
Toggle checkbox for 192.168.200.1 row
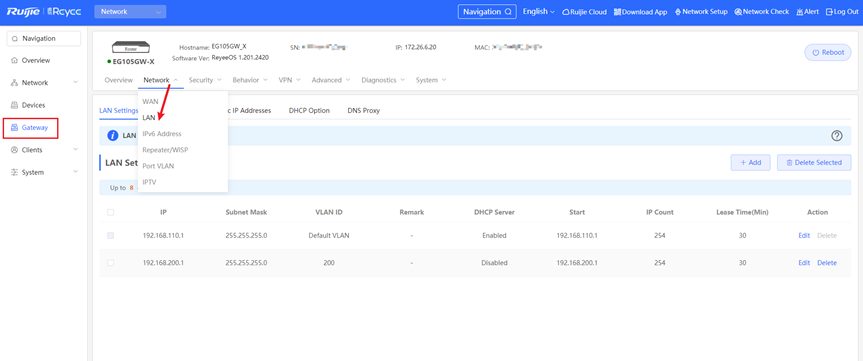point(111,263)
